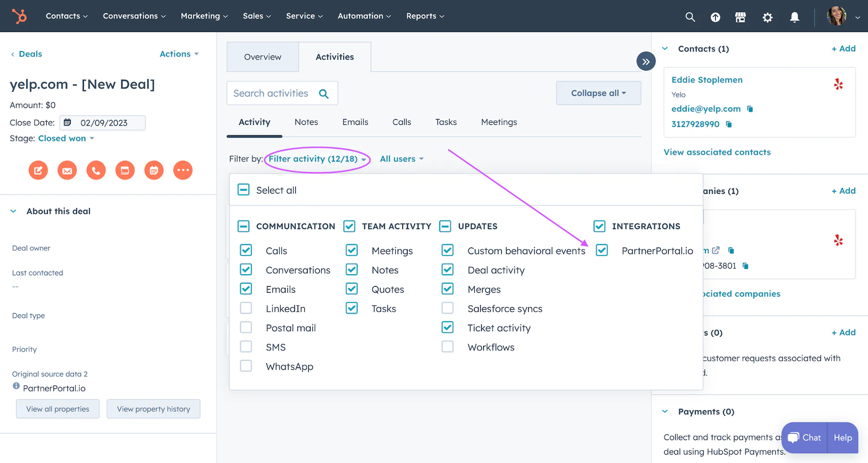Screen dimensions: 868x463
Task: Uncheck the Conversations checkbox
Action: point(246,269)
